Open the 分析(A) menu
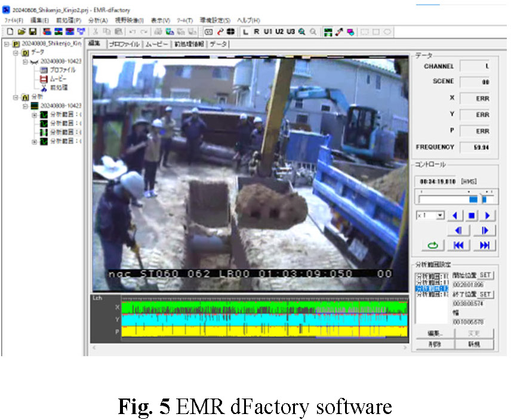Viewport: 511px width, 420px height. pos(98,20)
